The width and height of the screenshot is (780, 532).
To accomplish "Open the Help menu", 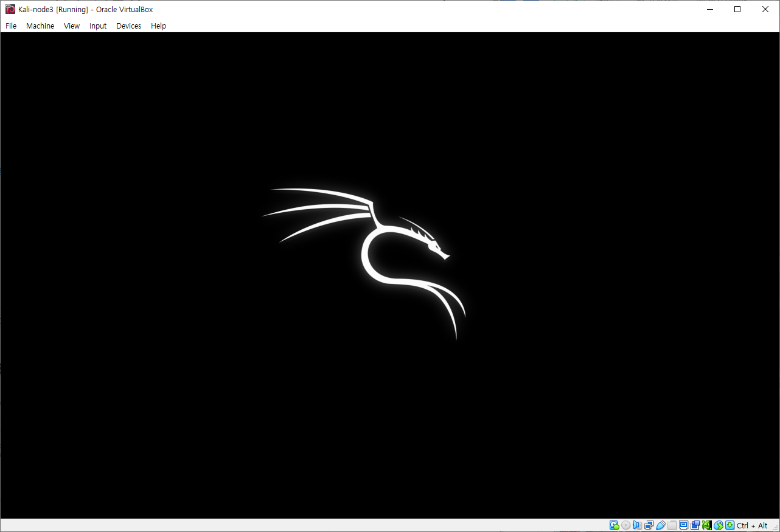I will [x=158, y=26].
